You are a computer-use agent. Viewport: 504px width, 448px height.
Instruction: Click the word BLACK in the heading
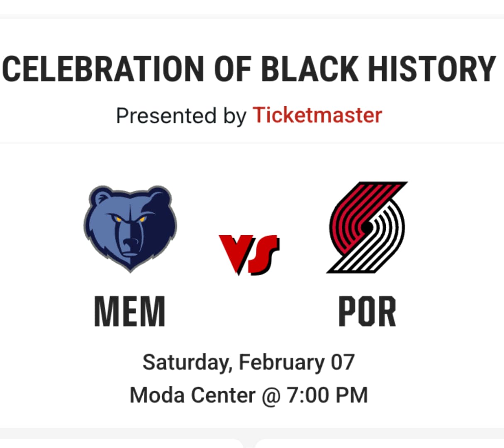(x=309, y=68)
